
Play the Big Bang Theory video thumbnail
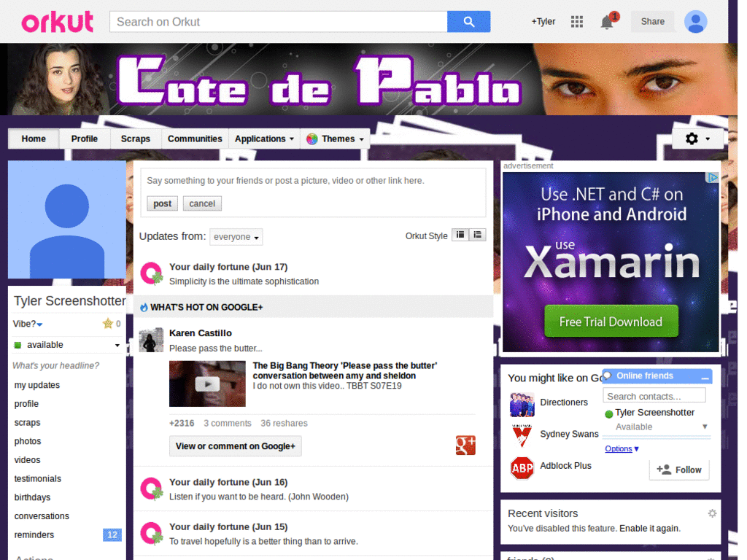207,384
